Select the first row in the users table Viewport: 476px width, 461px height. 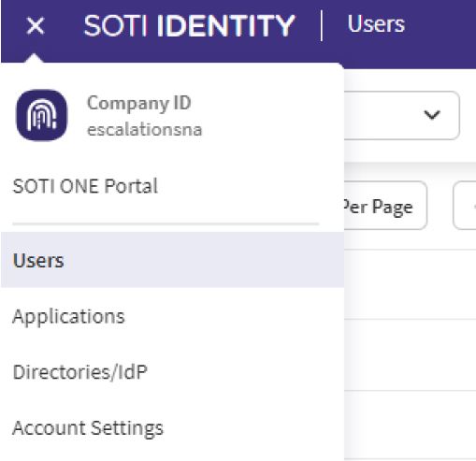point(410,284)
